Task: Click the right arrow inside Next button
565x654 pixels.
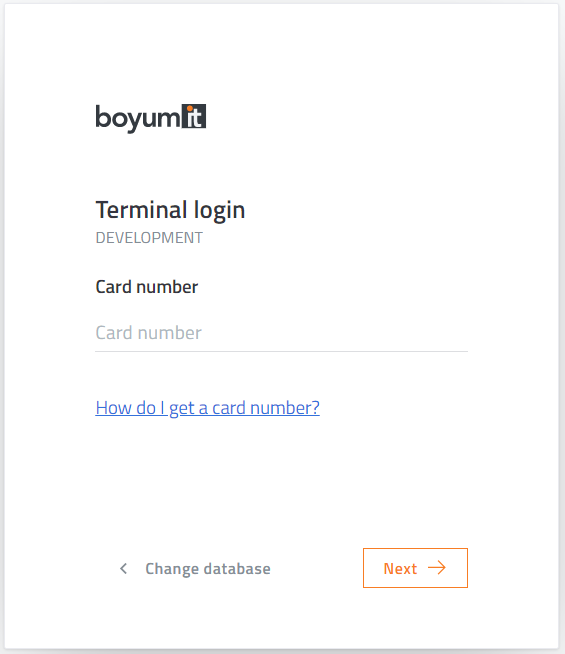Action: point(437,568)
